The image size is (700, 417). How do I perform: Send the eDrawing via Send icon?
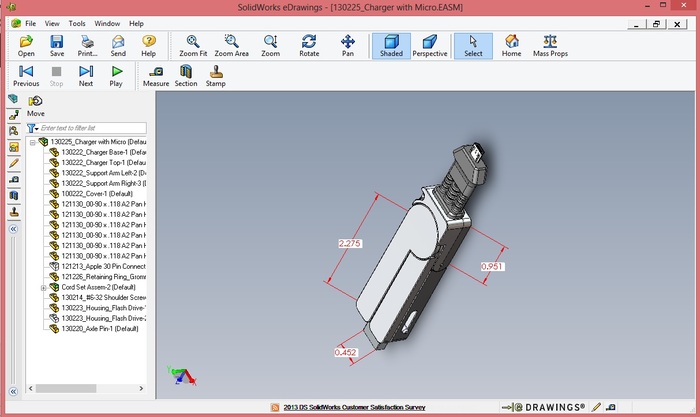point(118,46)
